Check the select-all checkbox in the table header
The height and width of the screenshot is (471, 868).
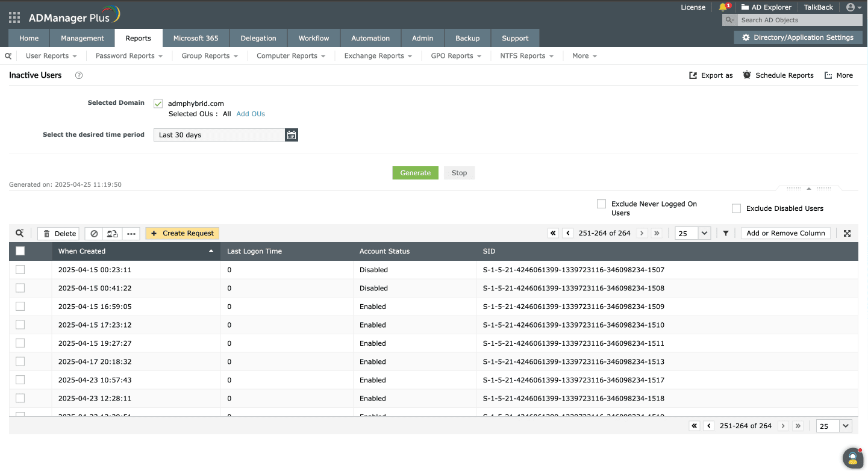(20, 251)
